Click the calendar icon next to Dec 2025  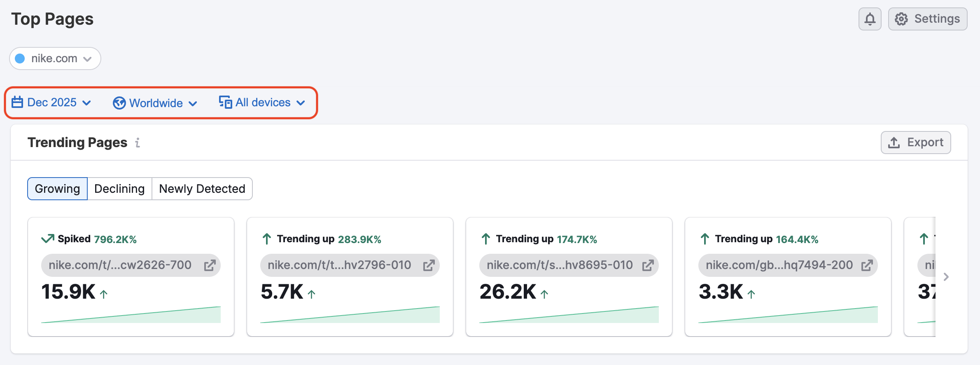pyautogui.click(x=17, y=103)
